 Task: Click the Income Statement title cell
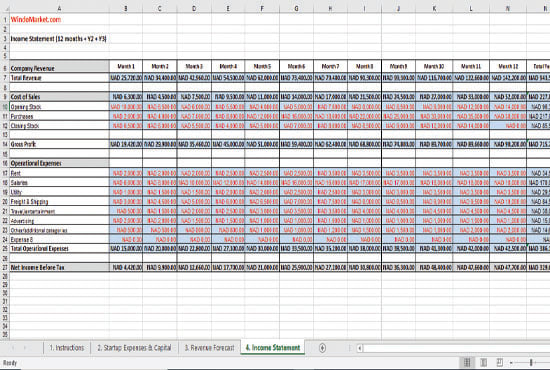click(x=59, y=39)
